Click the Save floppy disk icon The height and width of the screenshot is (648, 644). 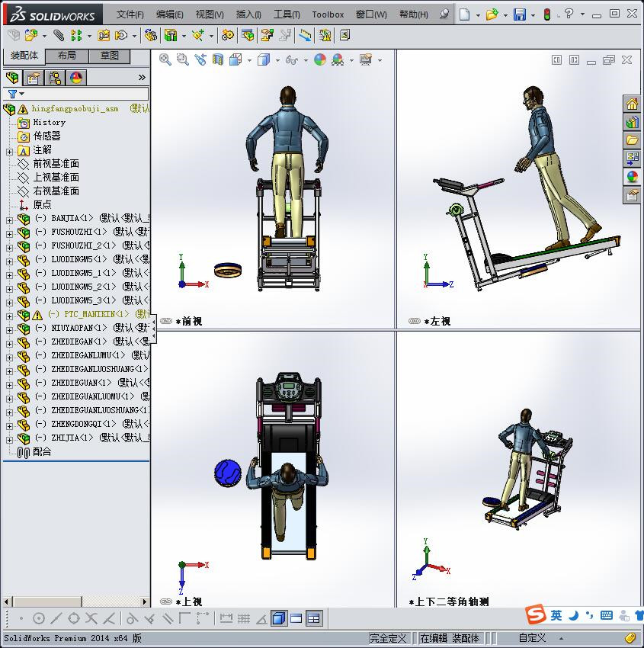520,14
